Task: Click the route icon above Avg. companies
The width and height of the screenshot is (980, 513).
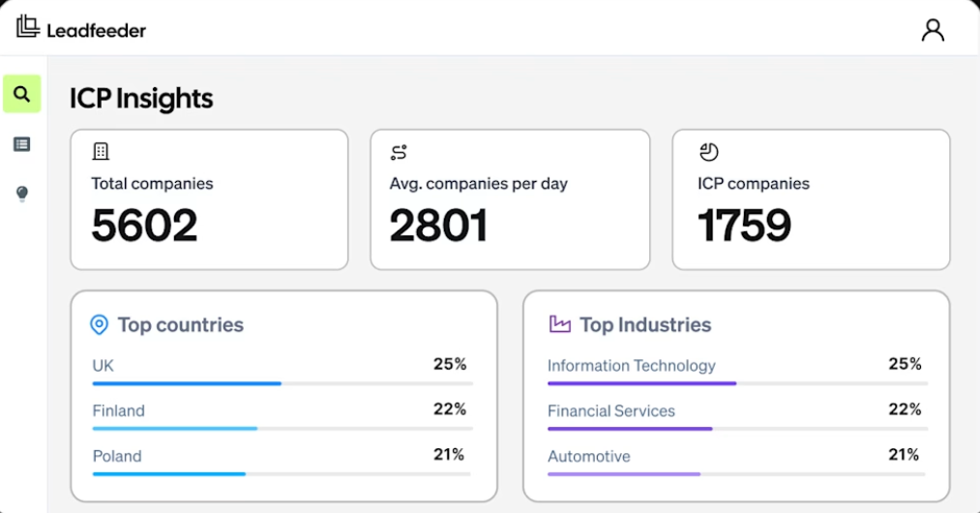Action: (x=399, y=152)
